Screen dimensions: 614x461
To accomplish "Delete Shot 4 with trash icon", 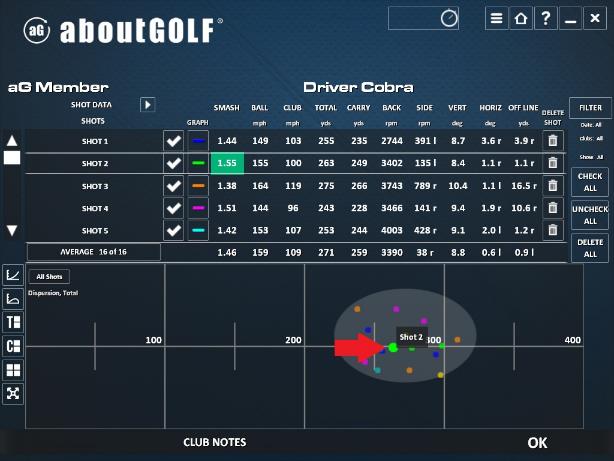I will pyautogui.click(x=553, y=208).
